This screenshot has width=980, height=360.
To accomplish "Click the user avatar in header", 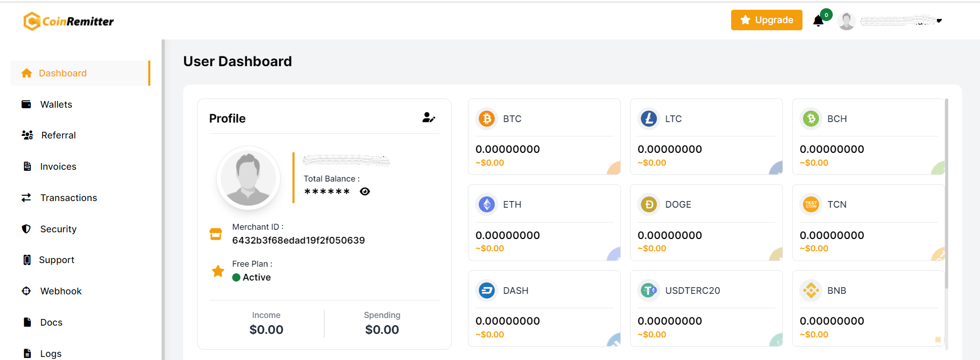I will (846, 21).
